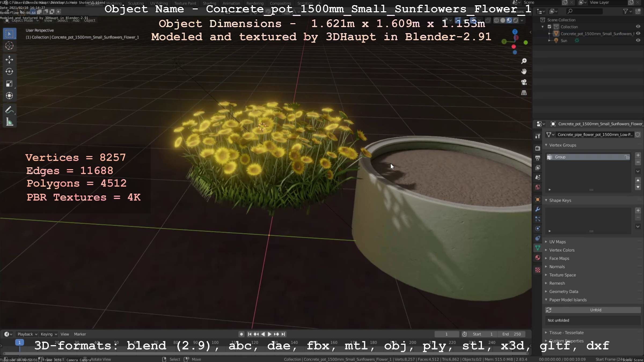644x362 pixels.
Task: Toggle use preview range clock icon
Action: click(464, 334)
